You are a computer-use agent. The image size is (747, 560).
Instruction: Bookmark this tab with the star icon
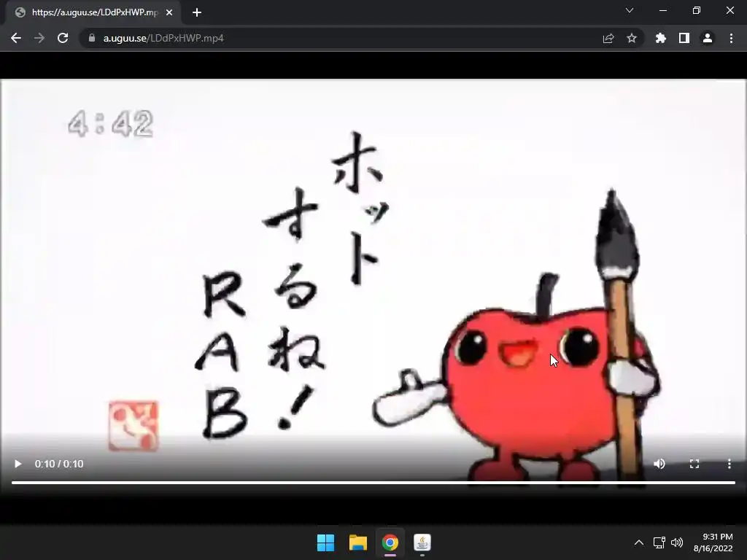click(x=632, y=38)
